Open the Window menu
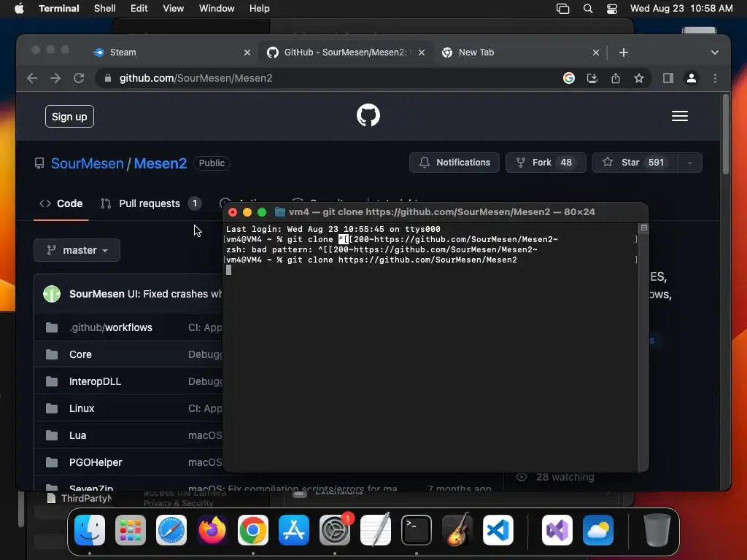747x560 pixels. 216,9
